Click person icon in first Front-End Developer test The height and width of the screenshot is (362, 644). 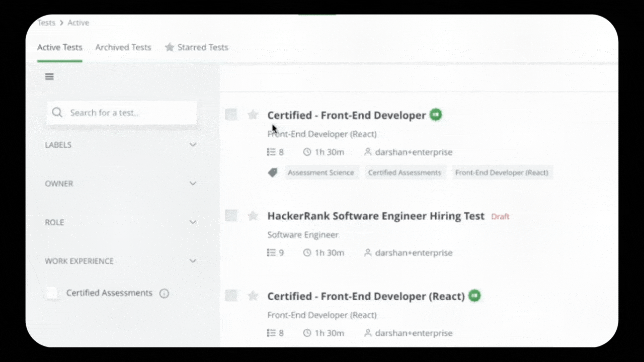(x=368, y=152)
